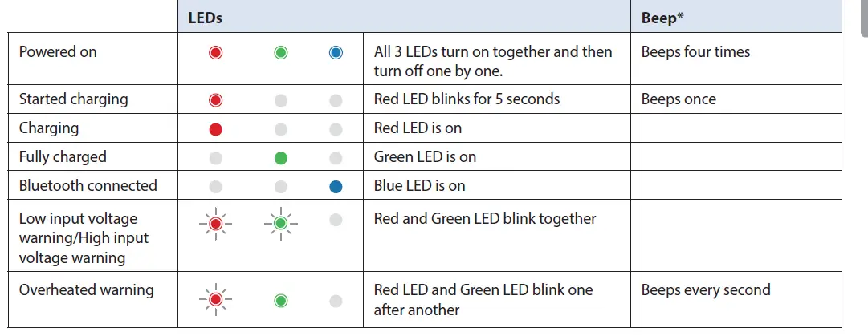Click 'Beeps every second' text
The image size is (868, 336).
(x=705, y=289)
